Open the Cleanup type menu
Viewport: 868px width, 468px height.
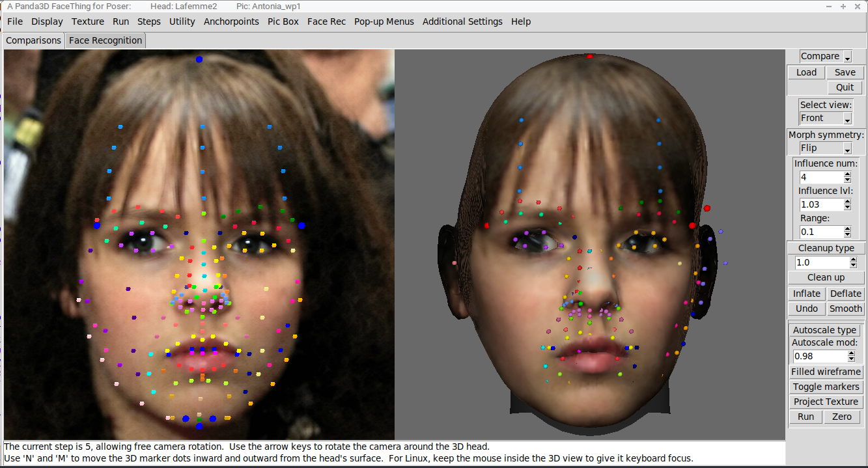tap(826, 248)
